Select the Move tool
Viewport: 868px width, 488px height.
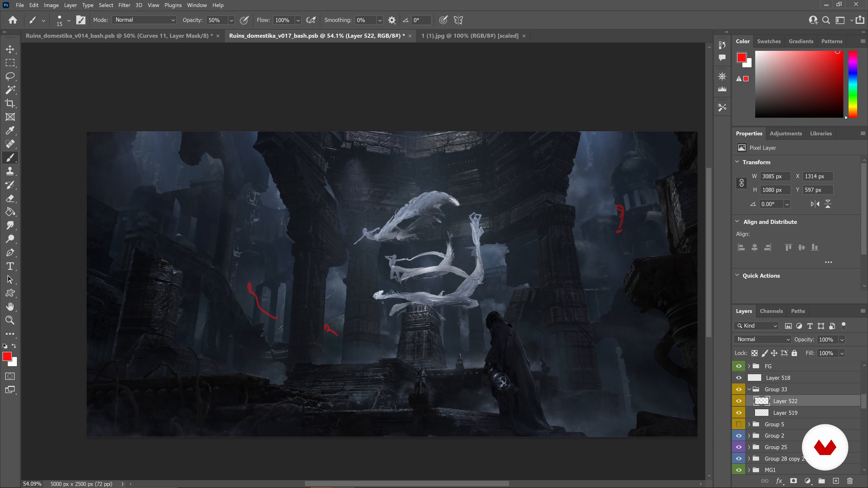[10, 49]
